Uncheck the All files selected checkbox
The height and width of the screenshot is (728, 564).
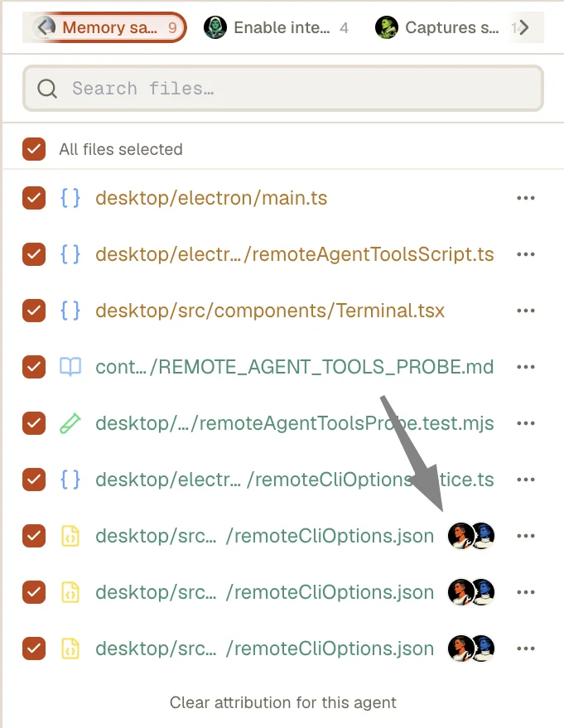34,149
